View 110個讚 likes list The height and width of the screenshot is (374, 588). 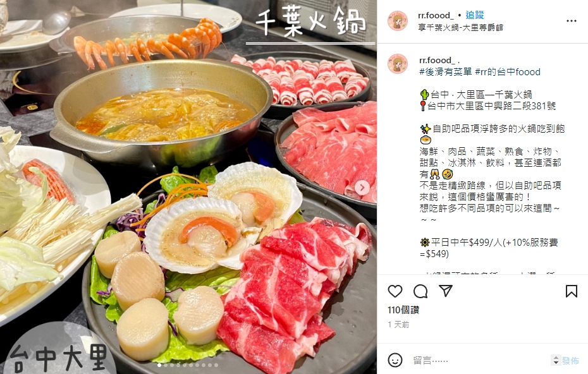403,310
